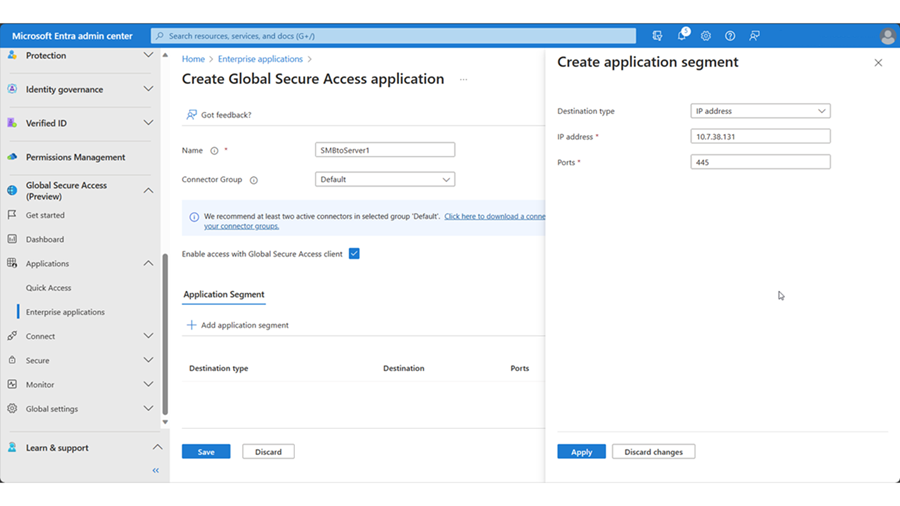Viewport: 900px width, 506px height.
Task: Click the Discard changes button
Action: [x=653, y=451]
